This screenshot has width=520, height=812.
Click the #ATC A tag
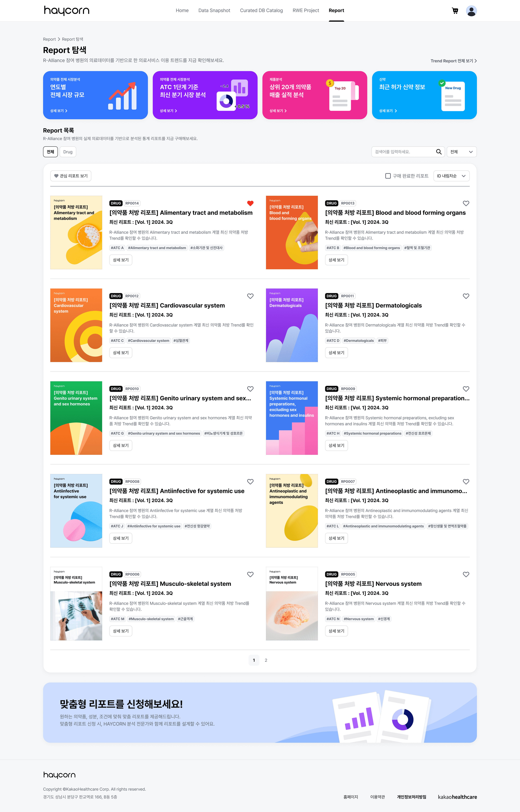tap(117, 248)
